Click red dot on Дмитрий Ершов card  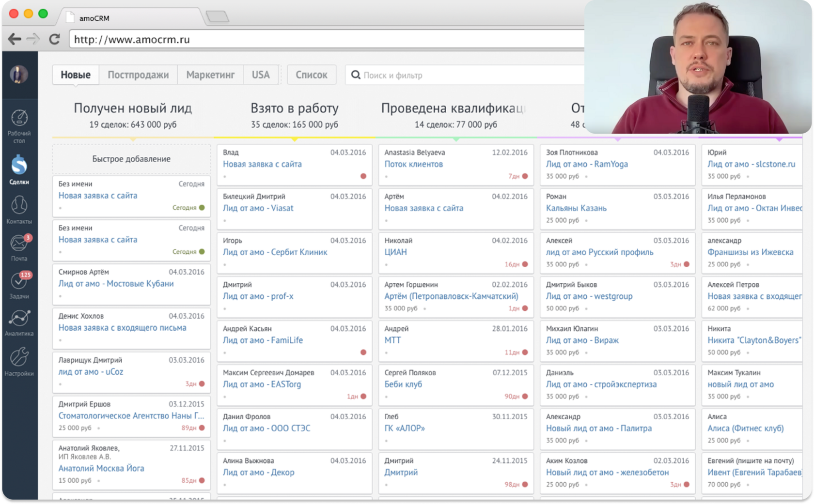202,428
